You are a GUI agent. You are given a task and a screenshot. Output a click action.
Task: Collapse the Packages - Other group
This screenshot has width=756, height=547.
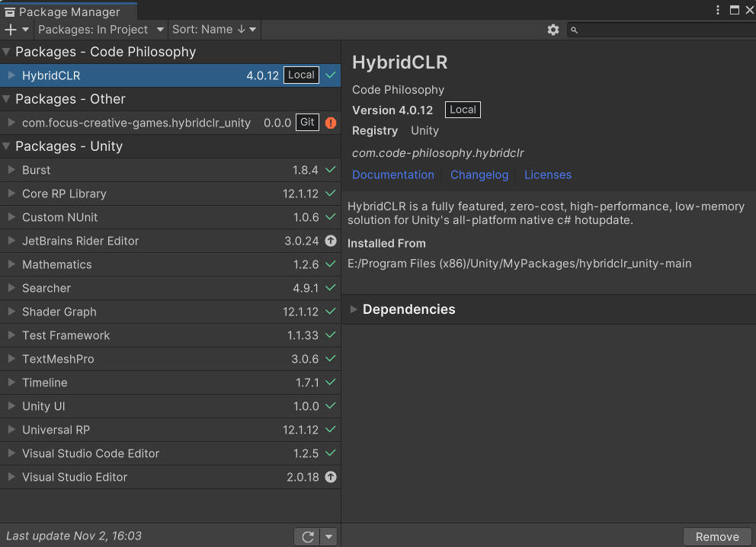(x=7, y=99)
